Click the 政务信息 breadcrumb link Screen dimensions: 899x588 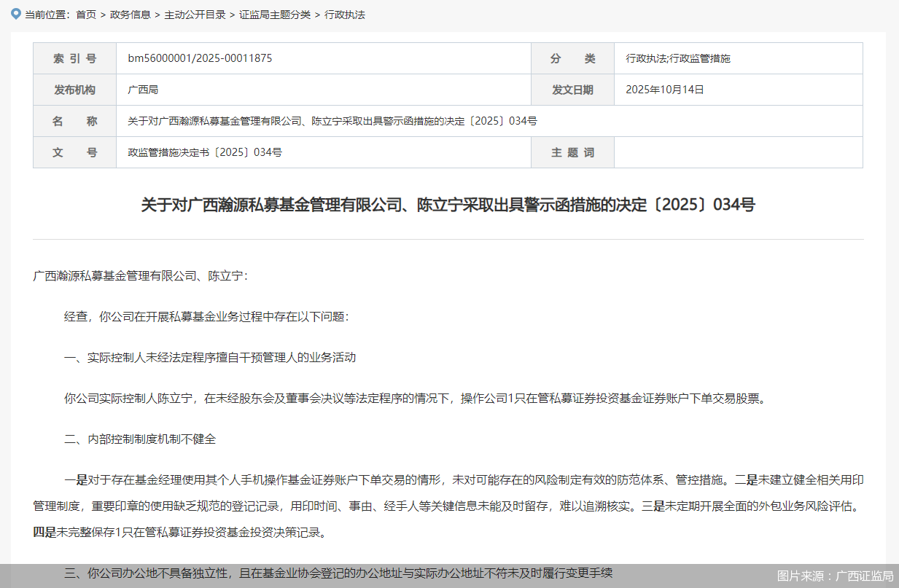pyautogui.click(x=131, y=14)
